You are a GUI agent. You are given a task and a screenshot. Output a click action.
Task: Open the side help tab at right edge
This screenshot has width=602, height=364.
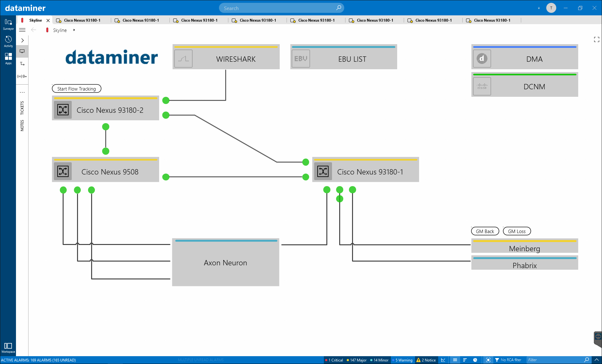pyautogui.click(x=598, y=339)
